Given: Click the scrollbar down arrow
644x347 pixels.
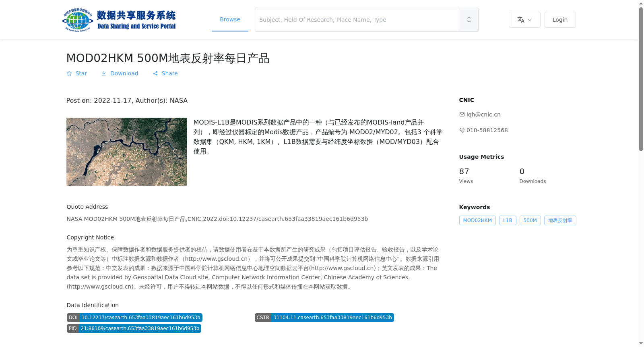Looking at the screenshot, I should [x=641, y=343].
